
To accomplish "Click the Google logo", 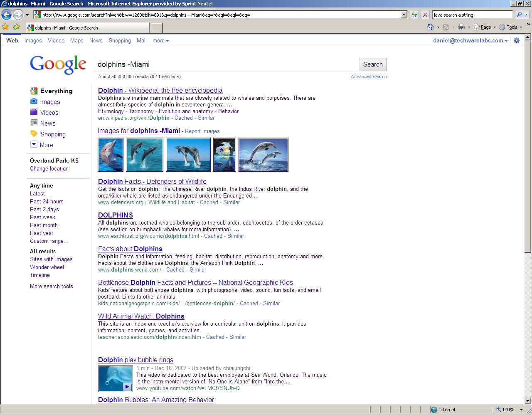I will [58, 64].
